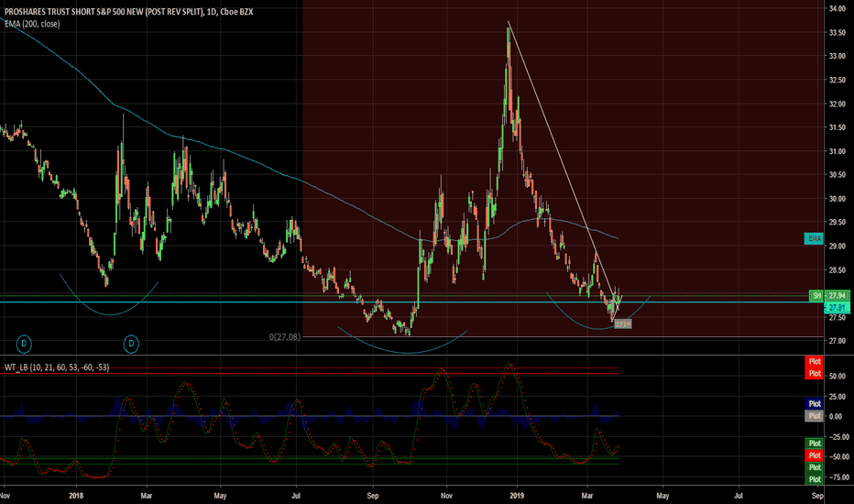Click the gray 27.14 price label on chart

622,324
